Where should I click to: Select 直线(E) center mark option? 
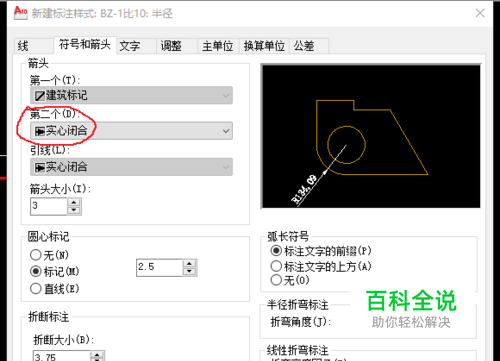pyautogui.click(x=54, y=288)
